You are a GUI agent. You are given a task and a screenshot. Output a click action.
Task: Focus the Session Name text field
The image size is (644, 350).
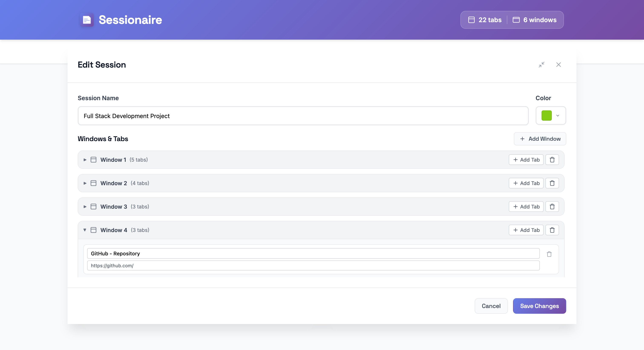(x=303, y=116)
